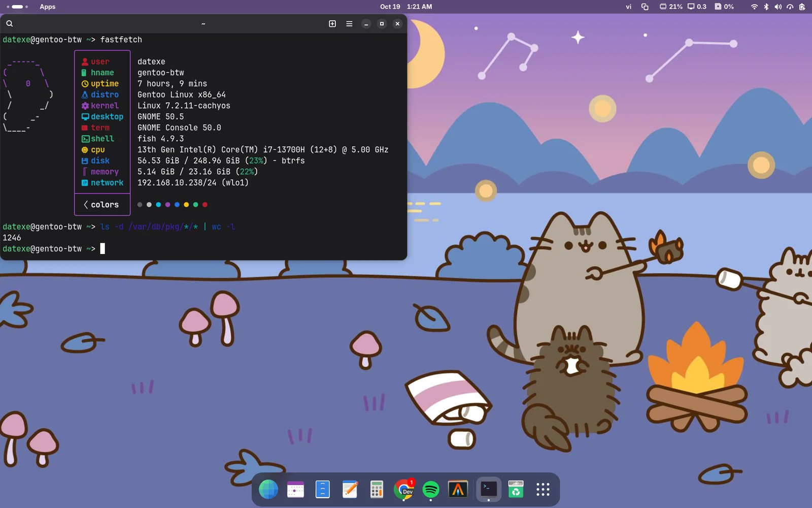The width and height of the screenshot is (812, 508).
Task: Open the Console hamburger main menu
Action: pos(349,23)
